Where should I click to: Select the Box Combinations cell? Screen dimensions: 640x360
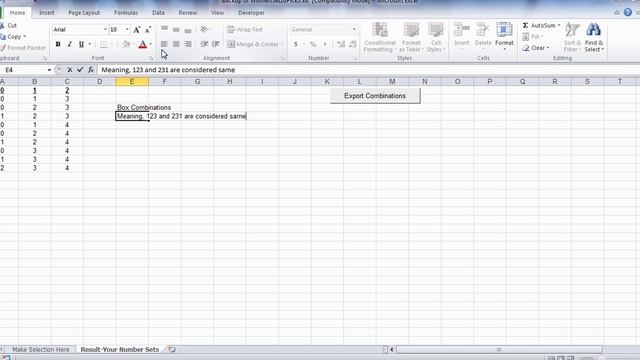[x=132, y=107]
